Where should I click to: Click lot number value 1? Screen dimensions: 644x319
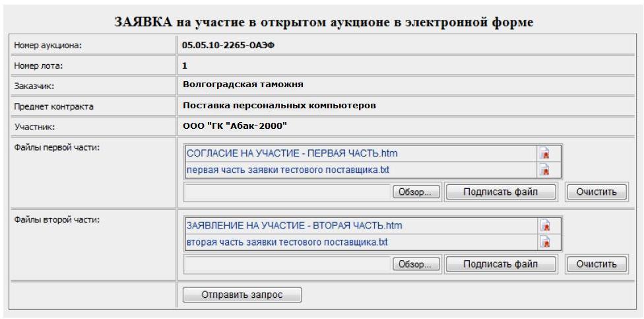[185, 65]
